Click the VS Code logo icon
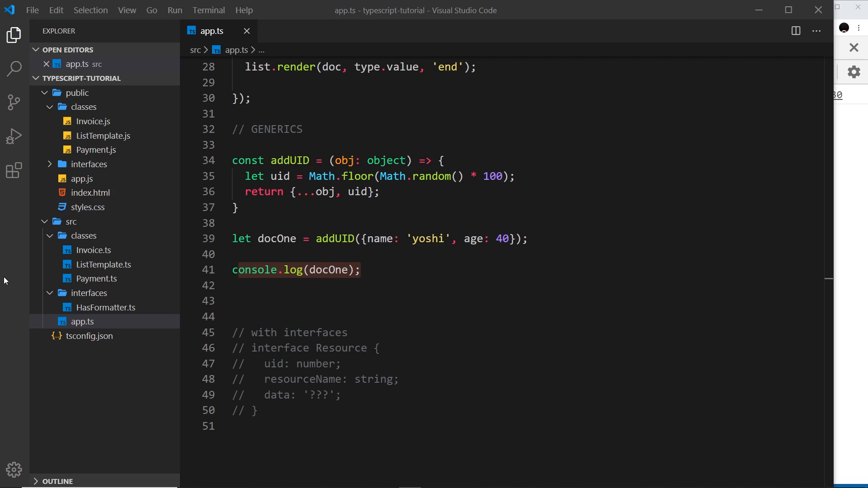 pyautogui.click(x=9, y=10)
